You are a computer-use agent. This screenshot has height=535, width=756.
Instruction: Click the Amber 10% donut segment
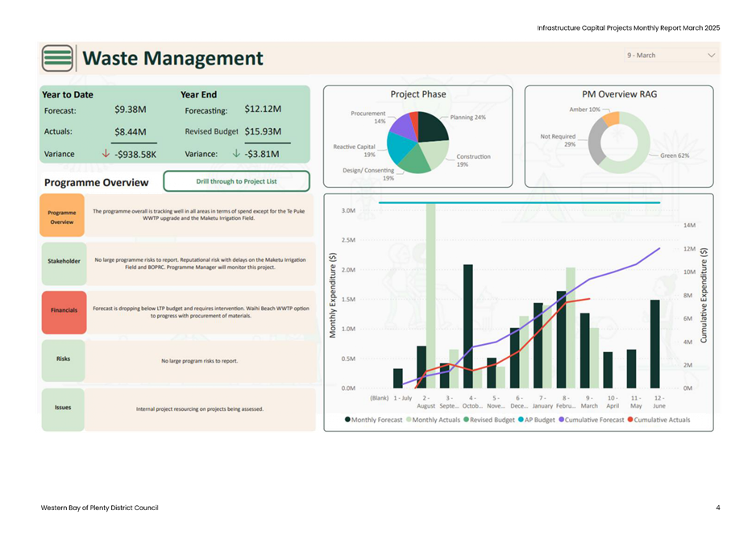click(610, 118)
